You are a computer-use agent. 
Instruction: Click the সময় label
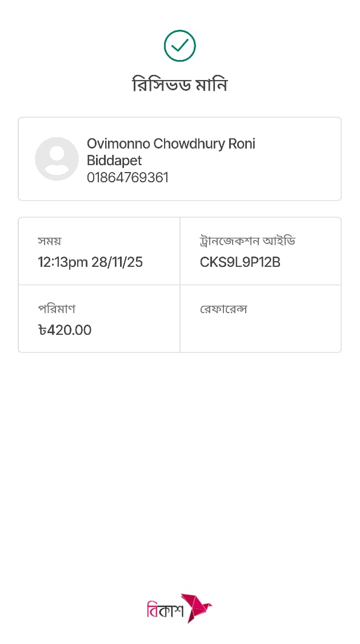tap(50, 241)
